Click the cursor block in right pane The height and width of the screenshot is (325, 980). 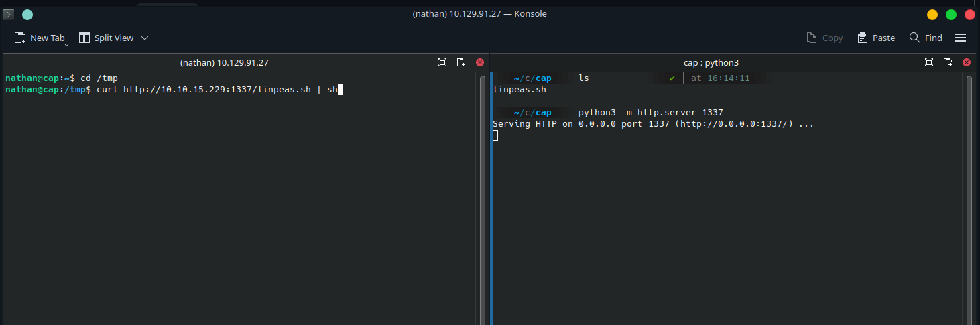(x=495, y=135)
